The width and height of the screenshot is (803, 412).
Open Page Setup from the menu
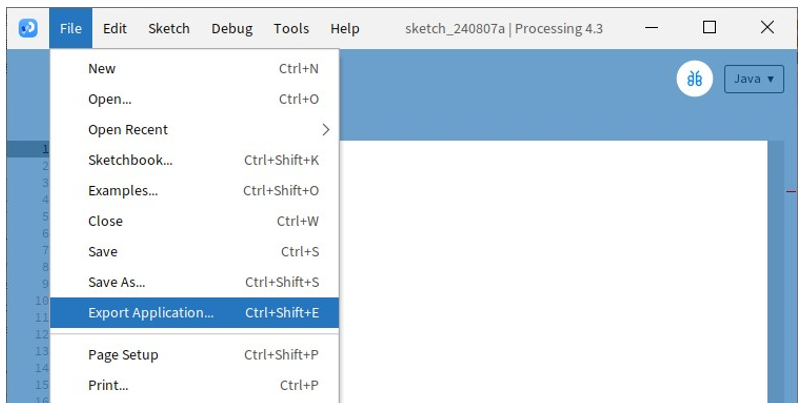195,355
